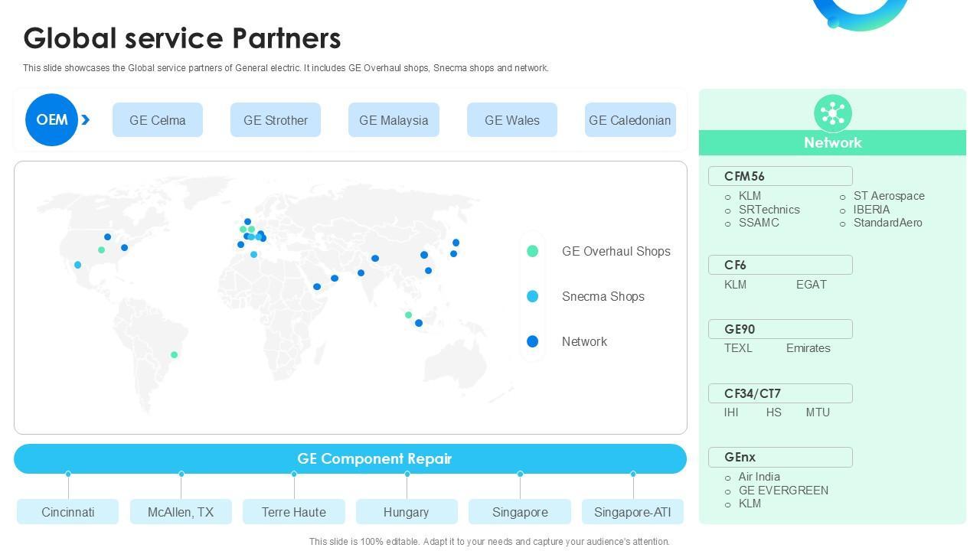Click MTU under CF34/CT7

tap(818, 412)
